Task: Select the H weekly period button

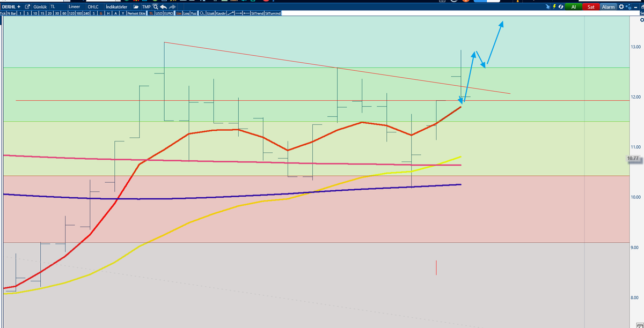Action: 108,13
